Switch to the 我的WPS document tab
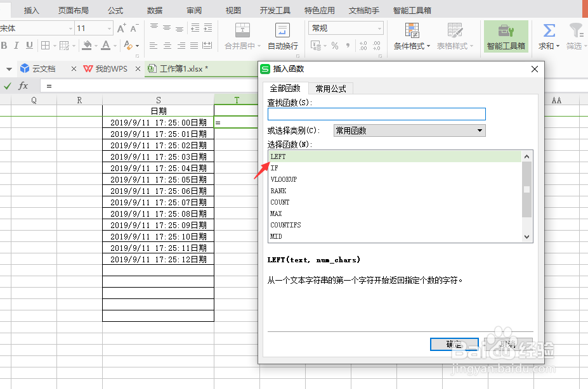This screenshot has height=389, width=588. 111,69
